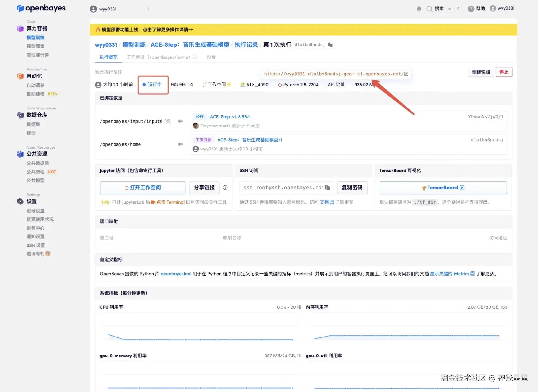Open the notification bell
The width and height of the screenshot is (538, 392).
coord(419,9)
